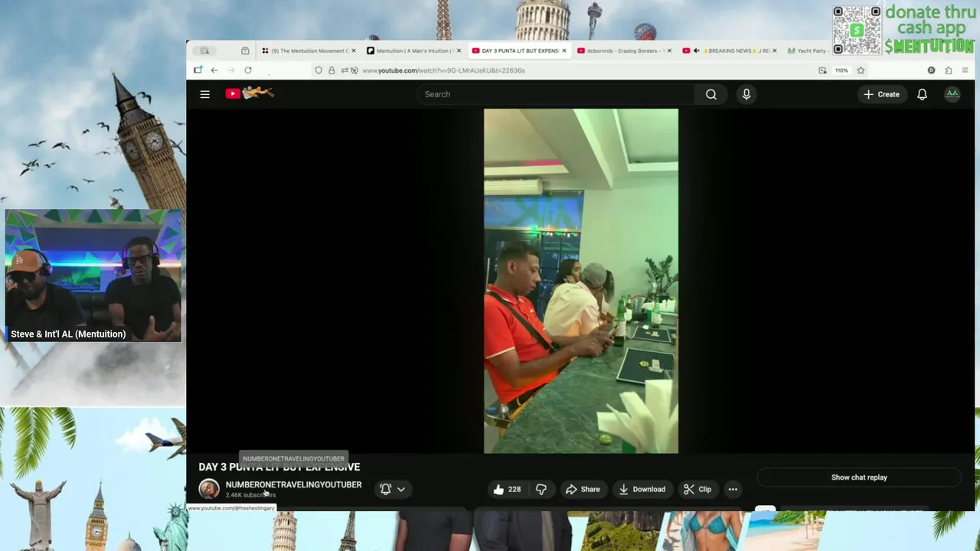Bookmark this page with star icon
The width and height of the screenshot is (980, 551).
[861, 70]
